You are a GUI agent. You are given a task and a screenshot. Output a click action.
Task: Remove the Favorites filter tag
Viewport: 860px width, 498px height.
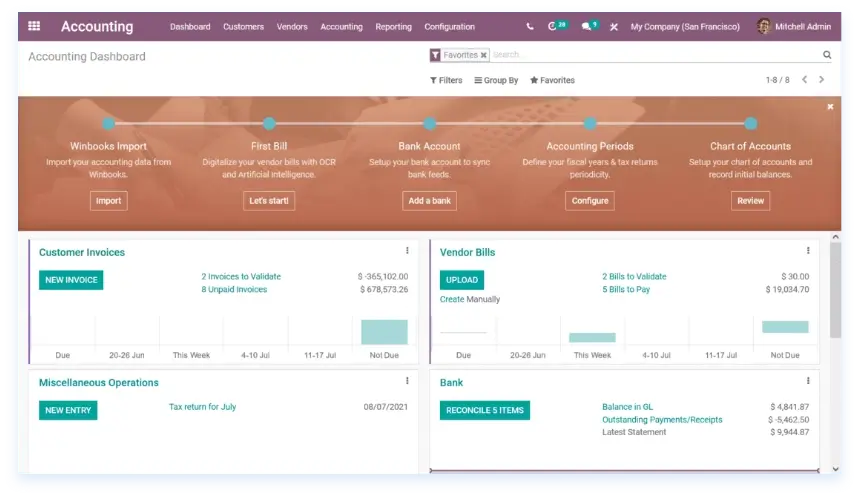pos(484,56)
